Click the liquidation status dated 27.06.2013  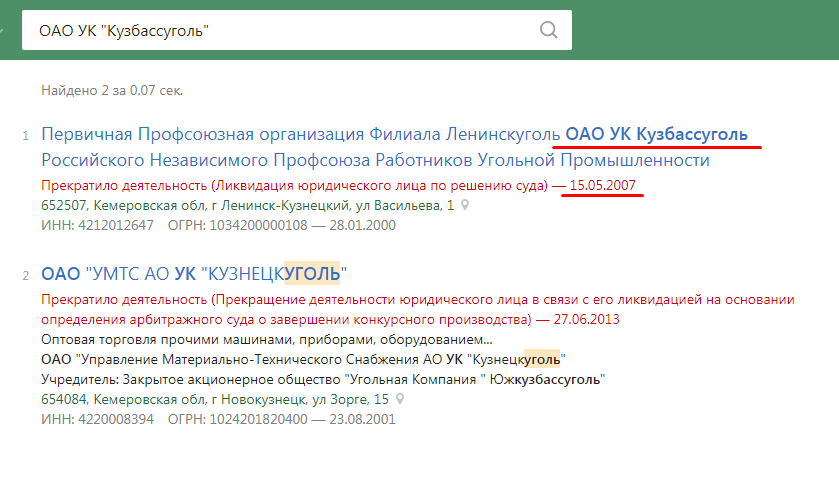pyautogui.click(x=417, y=309)
